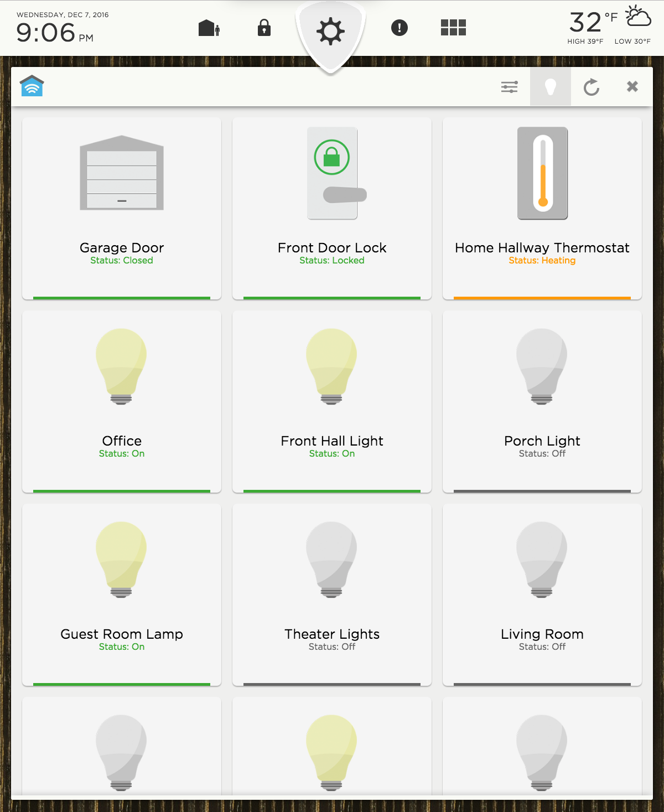The width and height of the screenshot is (664, 812).
Task: Toggle the unlit bulb below Living Room
Action: pyautogui.click(x=542, y=753)
